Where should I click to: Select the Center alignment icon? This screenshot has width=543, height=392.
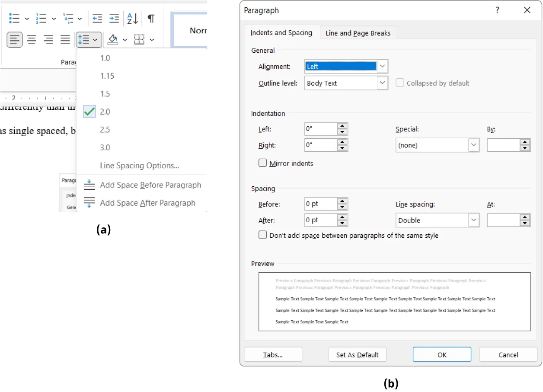click(x=31, y=39)
